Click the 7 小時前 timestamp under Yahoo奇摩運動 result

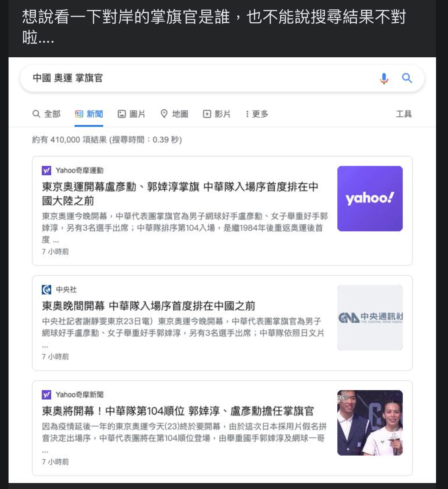tap(55, 252)
